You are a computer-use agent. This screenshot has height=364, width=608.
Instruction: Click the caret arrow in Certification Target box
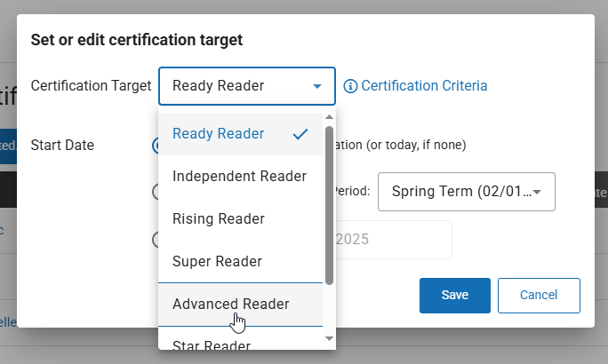coord(317,86)
